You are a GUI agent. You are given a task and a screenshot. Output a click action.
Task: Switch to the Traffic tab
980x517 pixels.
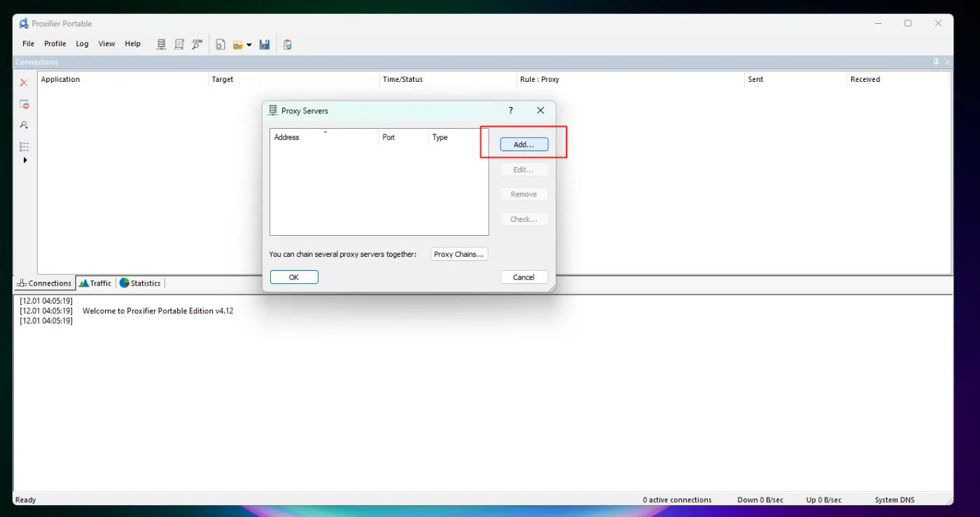click(x=95, y=283)
